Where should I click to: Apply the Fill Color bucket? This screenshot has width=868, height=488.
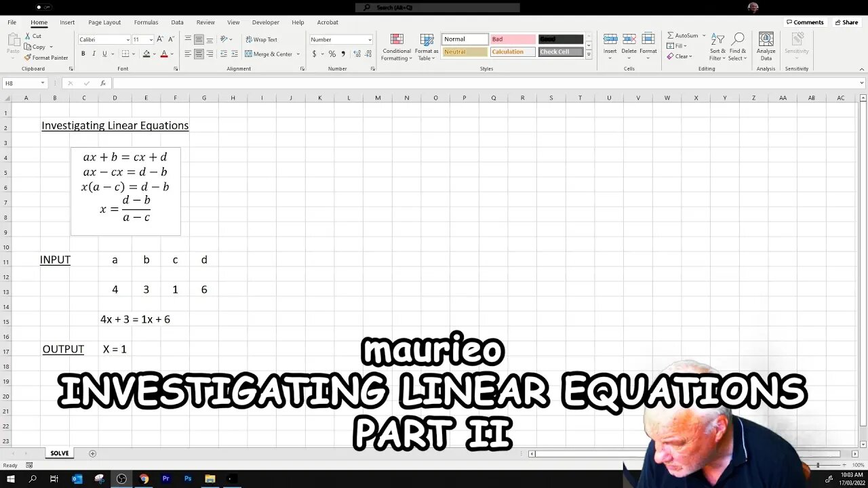click(146, 54)
